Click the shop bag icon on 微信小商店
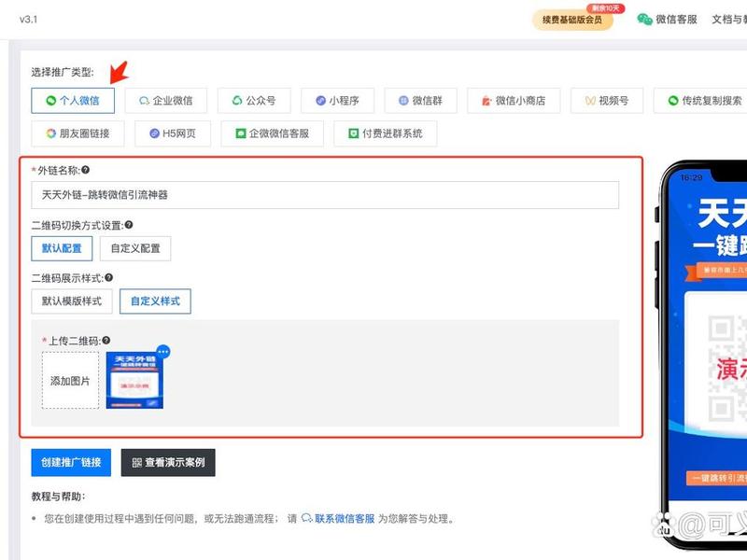The image size is (747, 560). 486,101
